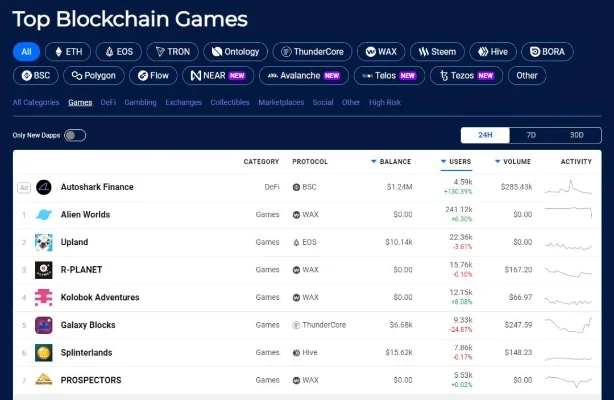Open the Upland dapp link
This screenshot has height=400, width=614.
[x=74, y=243]
